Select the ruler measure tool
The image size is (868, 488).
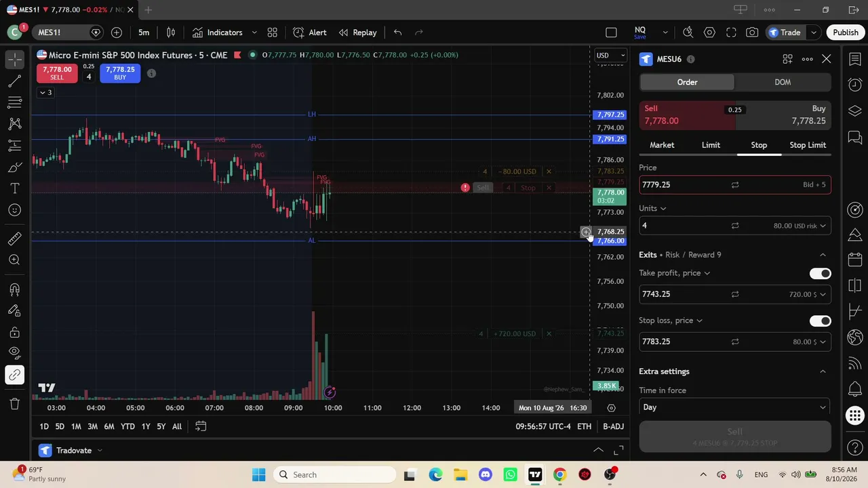14,239
